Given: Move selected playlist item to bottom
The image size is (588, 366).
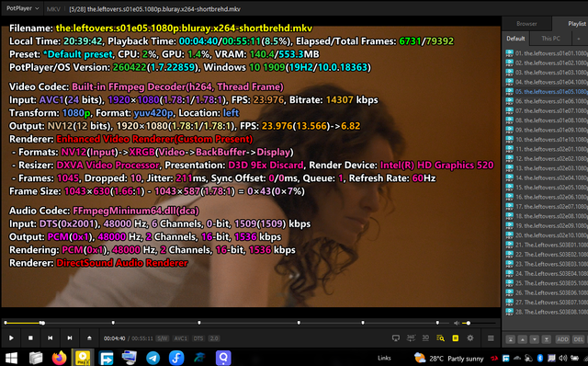Looking at the screenshot, I should coord(547,339).
